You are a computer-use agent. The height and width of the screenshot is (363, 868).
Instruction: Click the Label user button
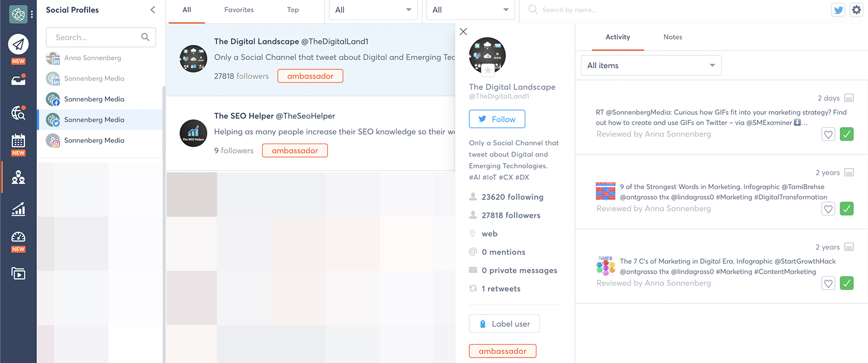(504, 324)
